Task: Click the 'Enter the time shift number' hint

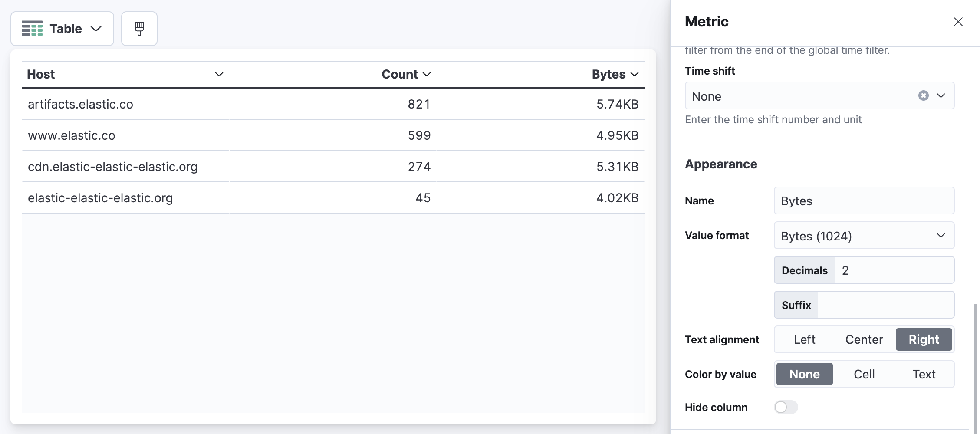Action: pyautogui.click(x=773, y=119)
